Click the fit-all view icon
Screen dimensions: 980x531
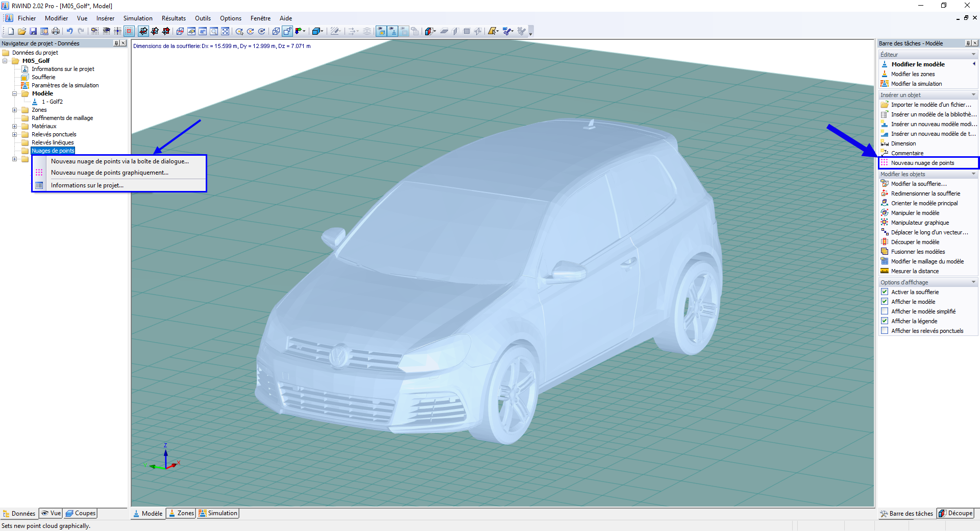point(225,31)
